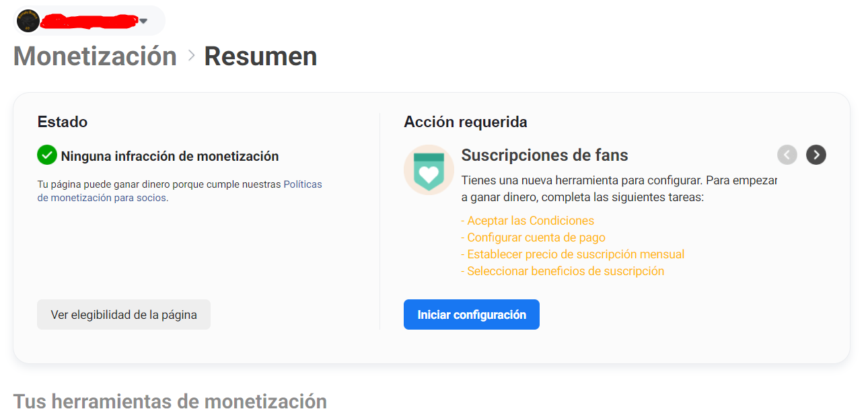Show next required action with right arrow
The height and width of the screenshot is (409, 868).
click(x=816, y=155)
